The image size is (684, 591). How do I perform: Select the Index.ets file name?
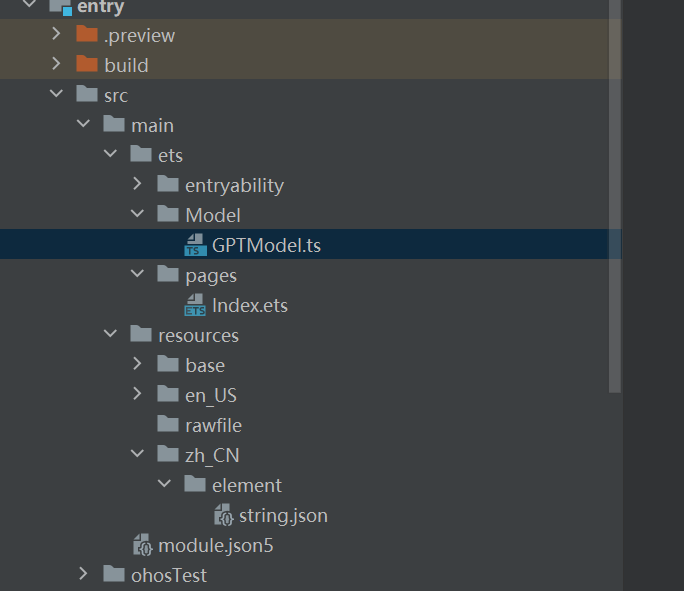250,305
